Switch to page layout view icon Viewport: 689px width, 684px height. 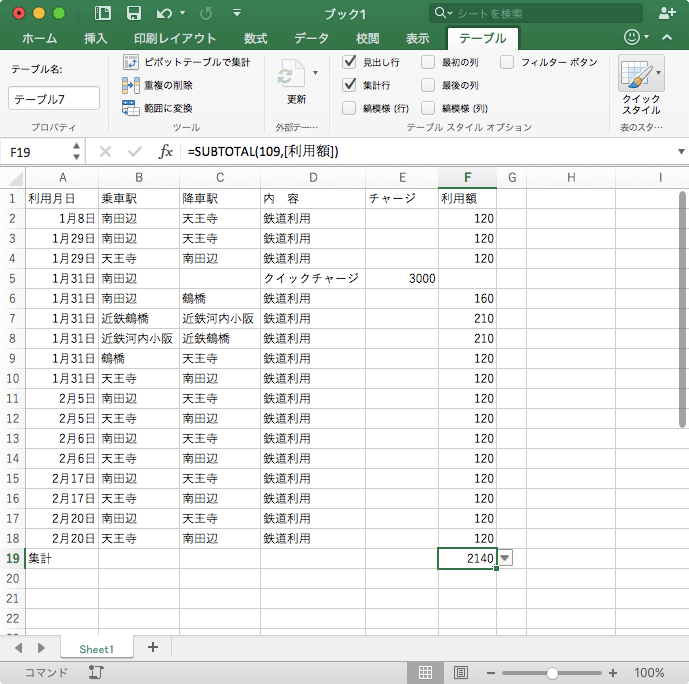click(461, 672)
